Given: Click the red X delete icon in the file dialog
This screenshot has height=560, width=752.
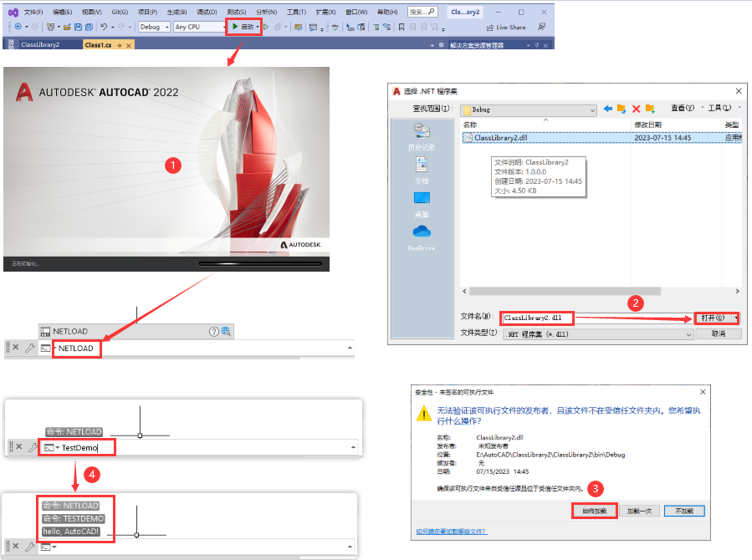Looking at the screenshot, I should pyautogui.click(x=636, y=109).
